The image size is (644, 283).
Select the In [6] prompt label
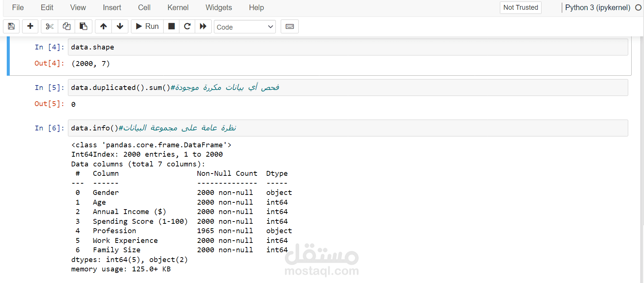[50, 128]
